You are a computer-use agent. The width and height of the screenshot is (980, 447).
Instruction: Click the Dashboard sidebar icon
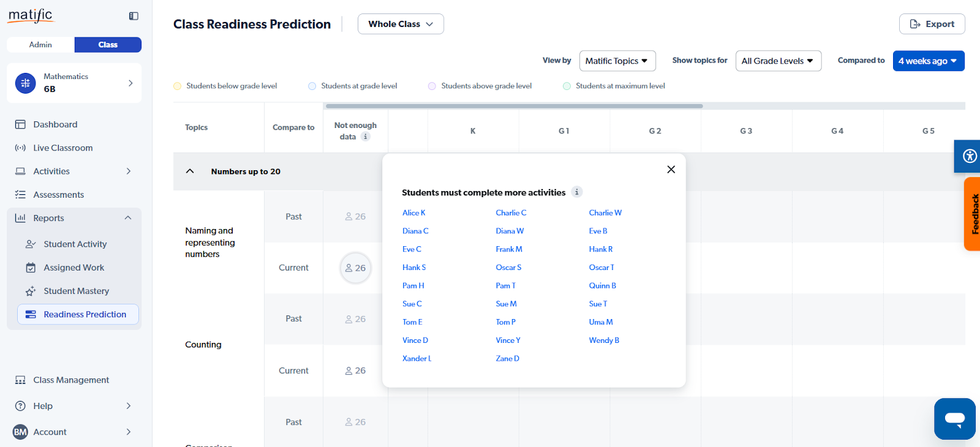click(20, 124)
